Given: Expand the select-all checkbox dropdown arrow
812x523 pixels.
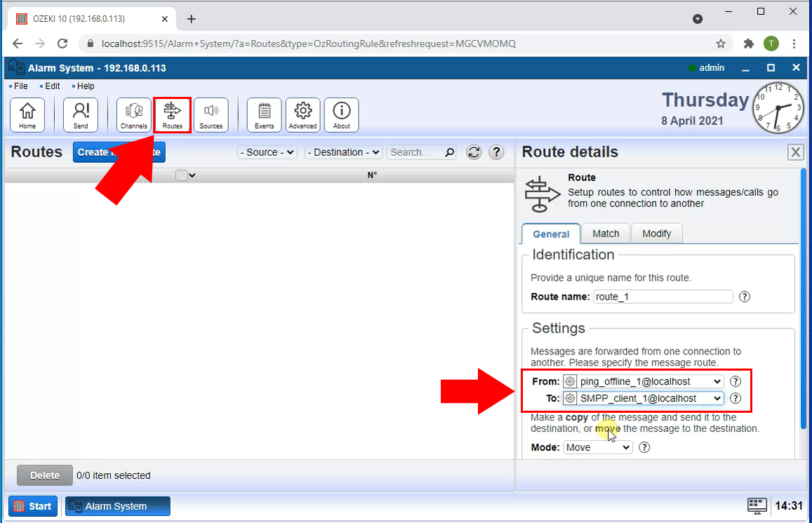Looking at the screenshot, I should click(x=192, y=176).
